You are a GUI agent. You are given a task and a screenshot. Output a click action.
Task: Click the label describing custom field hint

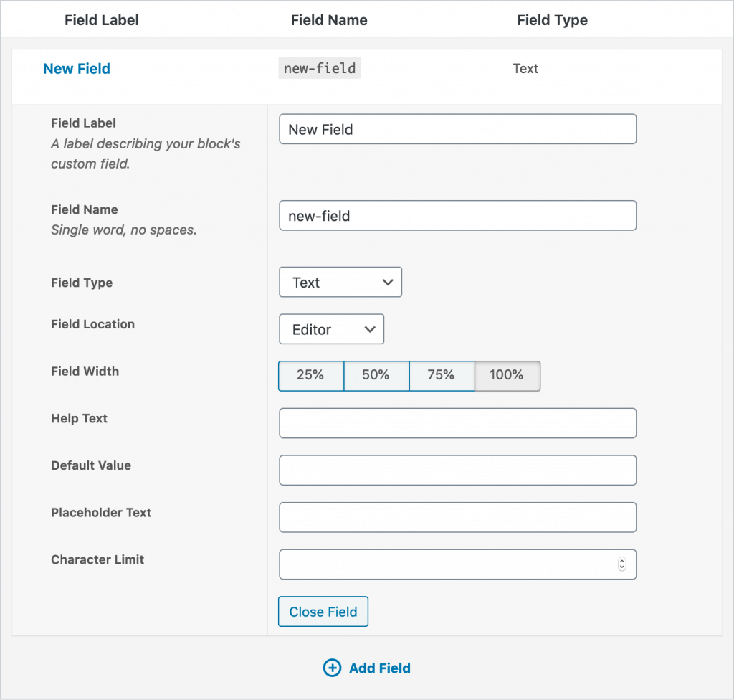(x=146, y=153)
